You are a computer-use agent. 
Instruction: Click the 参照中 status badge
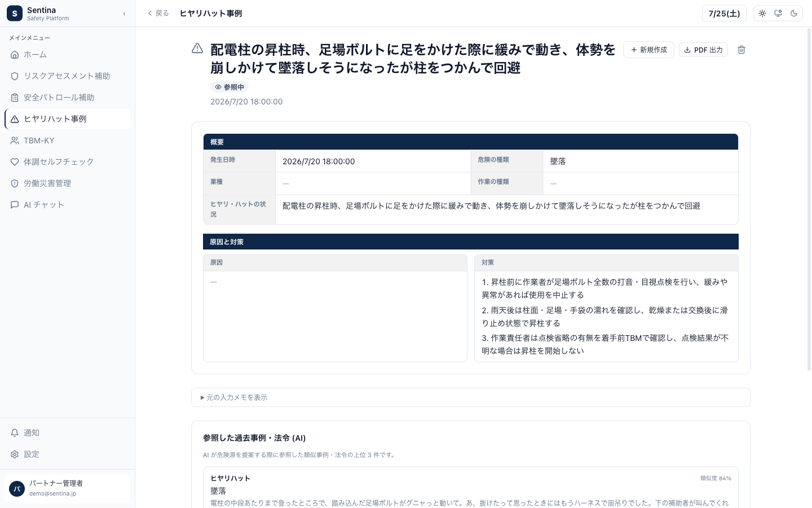(x=230, y=87)
